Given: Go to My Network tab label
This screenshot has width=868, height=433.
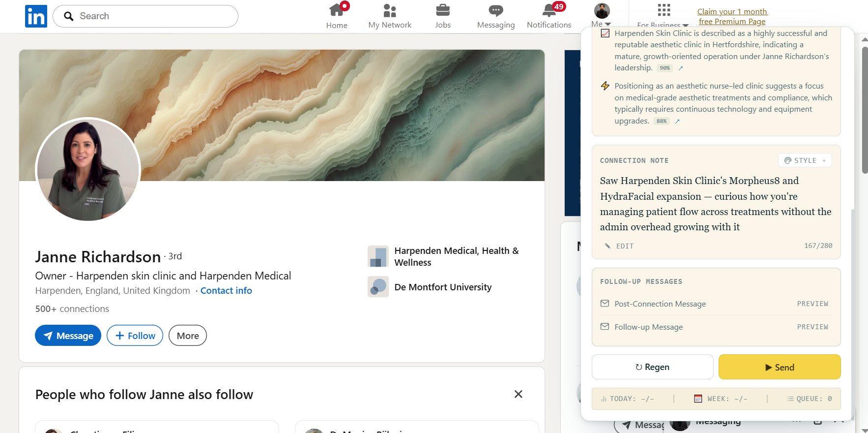Looking at the screenshot, I should pyautogui.click(x=390, y=25).
